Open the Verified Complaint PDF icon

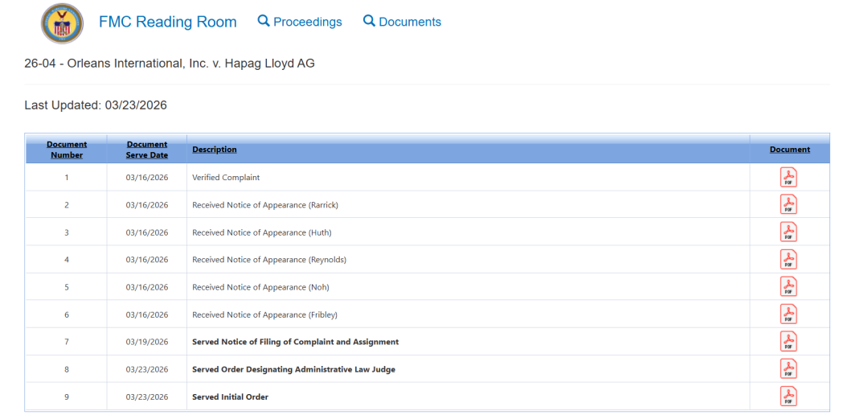pos(788,178)
